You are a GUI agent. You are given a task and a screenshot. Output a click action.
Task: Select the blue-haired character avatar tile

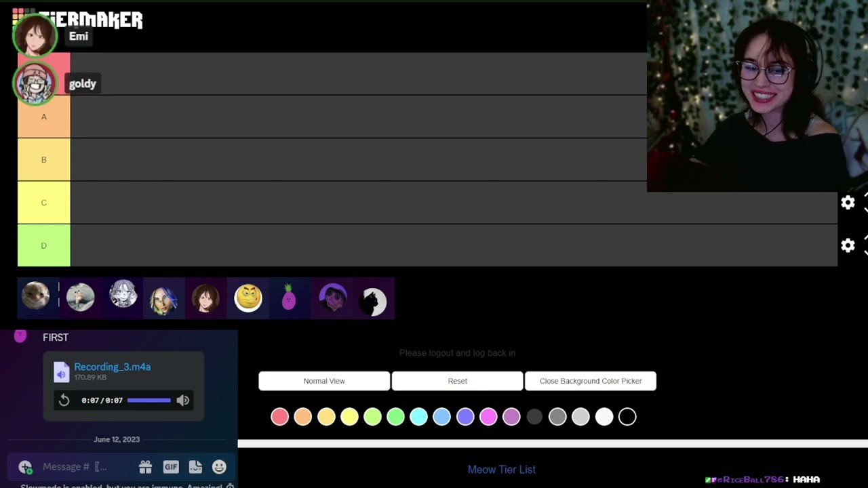pos(163,298)
